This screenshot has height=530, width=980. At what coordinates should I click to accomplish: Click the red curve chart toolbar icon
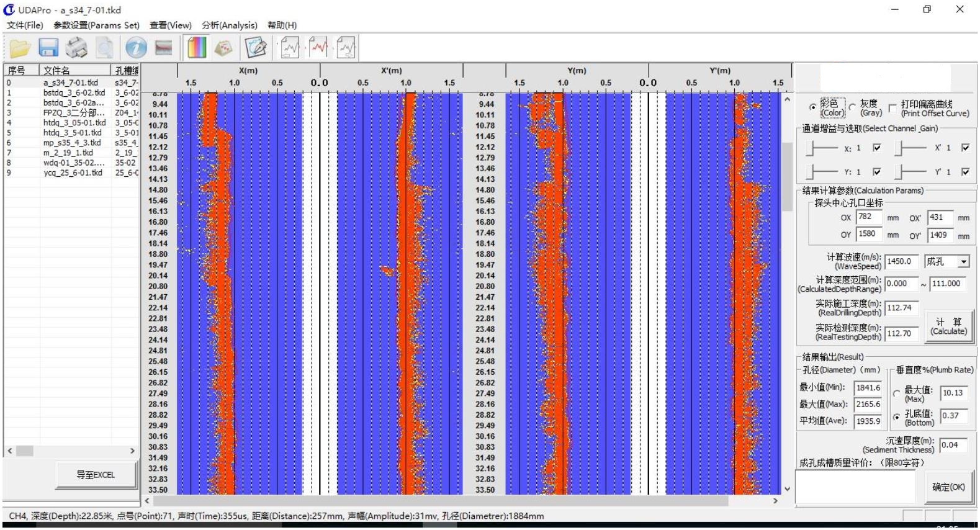(318, 48)
